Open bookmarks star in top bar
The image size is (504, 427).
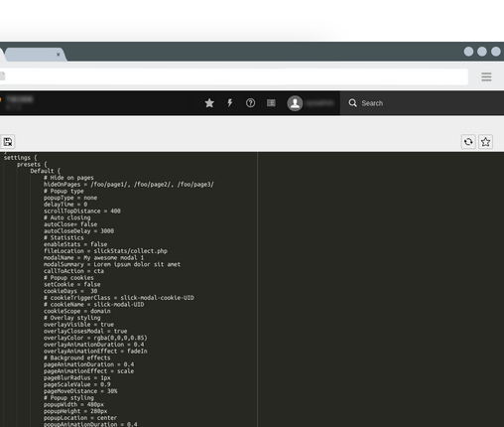tap(209, 103)
